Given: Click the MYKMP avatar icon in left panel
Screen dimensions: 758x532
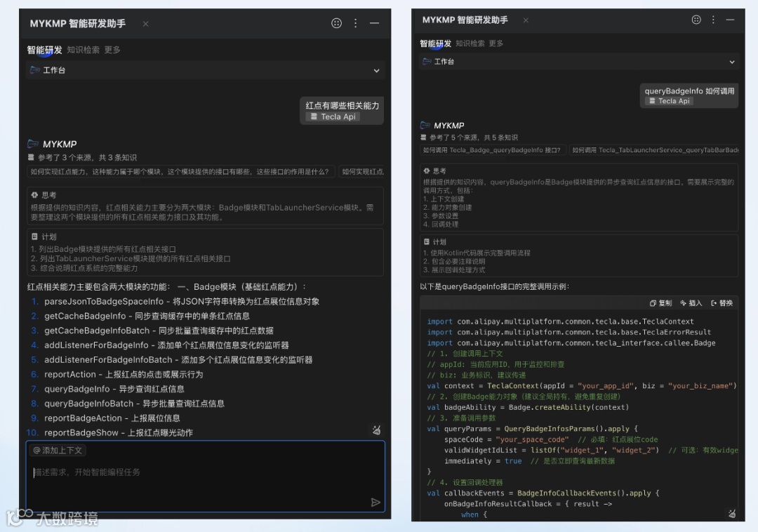Looking at the screenshot, I should [x=33, y=144].
